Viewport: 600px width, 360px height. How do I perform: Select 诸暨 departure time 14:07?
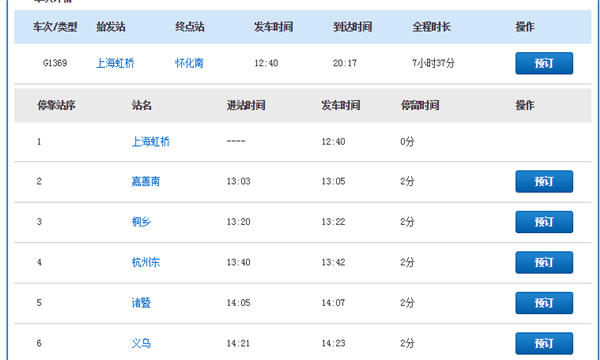pyautogui.click(x=333, y=303)
